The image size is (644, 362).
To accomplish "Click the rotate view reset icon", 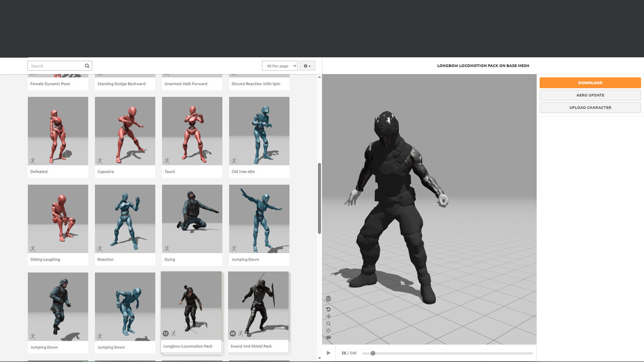I will point(328,309).
